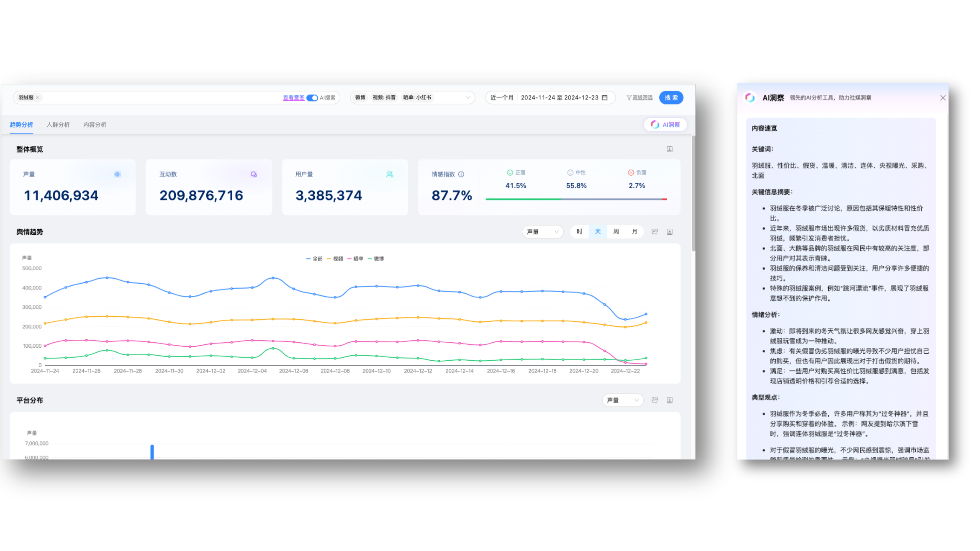Image resolution: width=980 pixels, height=551 pixels.
Task: Click the 内容速览 heading in AI panel
Action: 764,129
